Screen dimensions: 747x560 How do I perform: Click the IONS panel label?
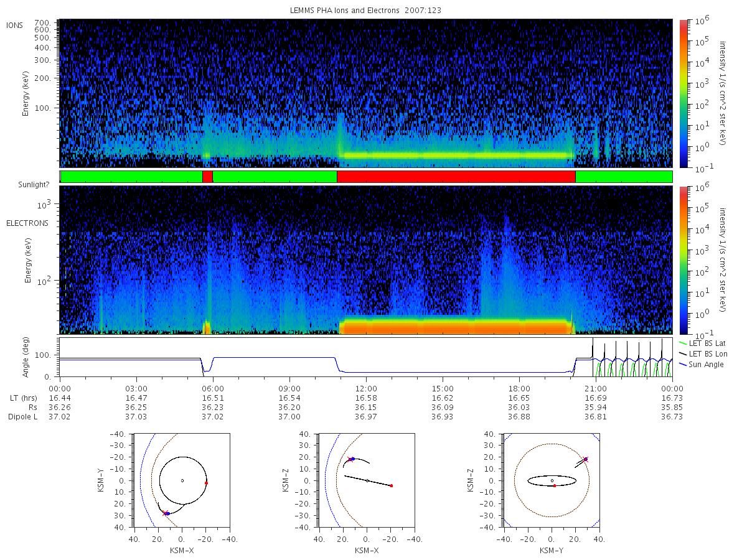pyautogui.click(x=15, y=25)
